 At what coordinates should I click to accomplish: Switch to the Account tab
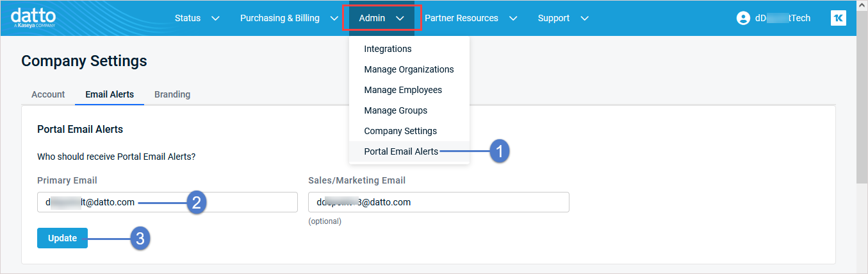48,94
